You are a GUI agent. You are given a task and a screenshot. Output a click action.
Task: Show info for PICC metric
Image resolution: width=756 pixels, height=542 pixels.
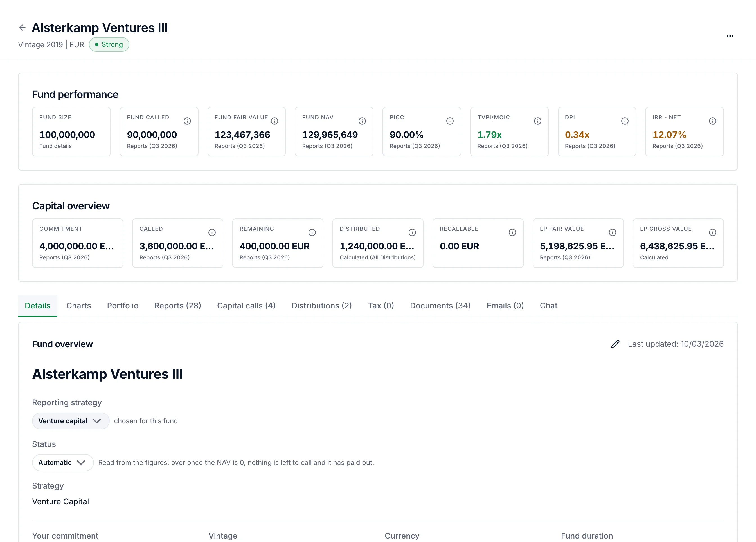click(450, 121)
